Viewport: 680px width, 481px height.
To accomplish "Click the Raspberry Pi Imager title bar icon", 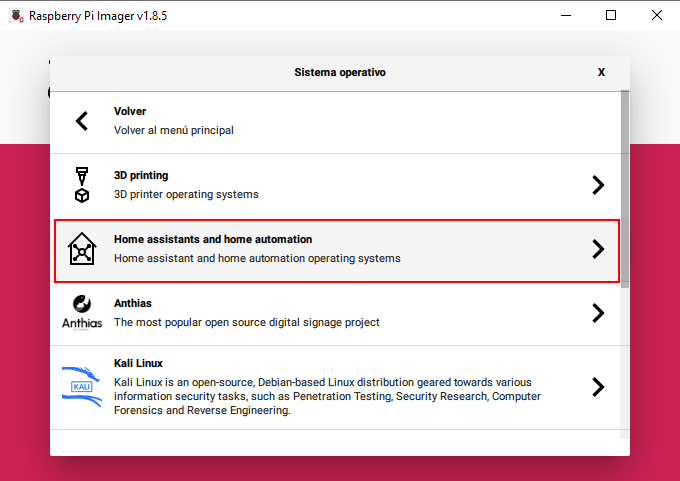I will point(16,16).
